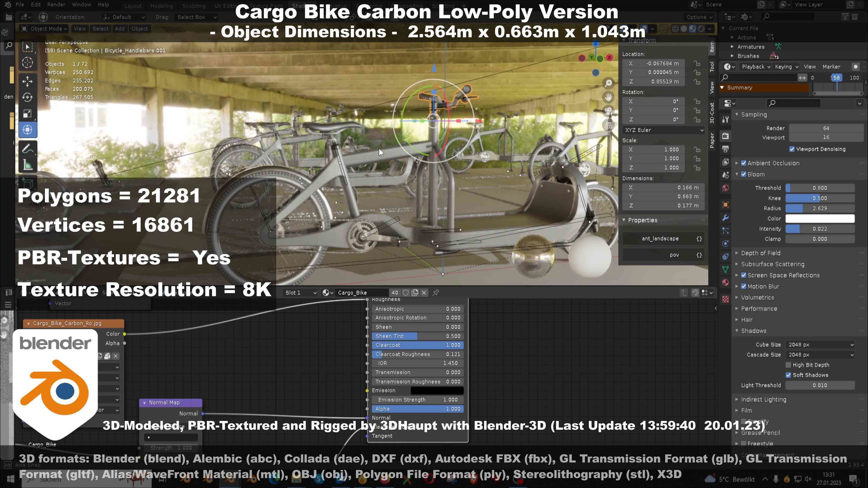Unlink the Cargo_Bike material with X button
The width and height of the screenshot is (868, 488).
click(424, 293)
